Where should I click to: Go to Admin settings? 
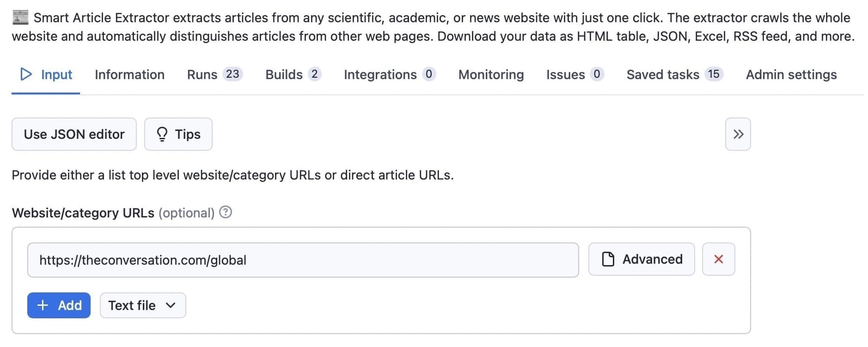(791, 74)
